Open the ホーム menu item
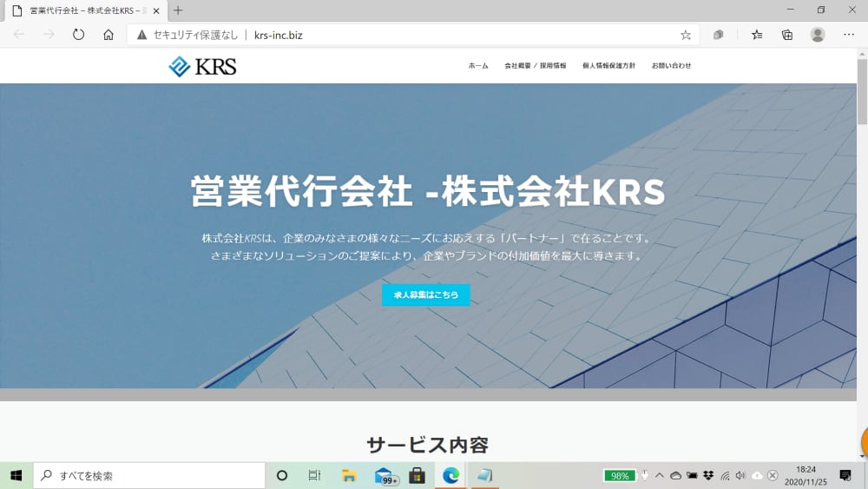868x489 pixels. tap(478, 65)
